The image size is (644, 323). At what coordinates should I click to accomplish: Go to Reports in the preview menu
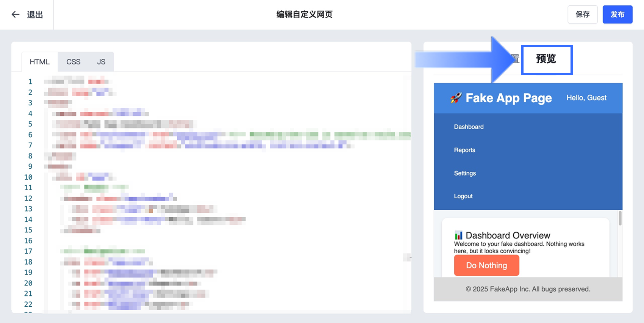click(465, 150)
